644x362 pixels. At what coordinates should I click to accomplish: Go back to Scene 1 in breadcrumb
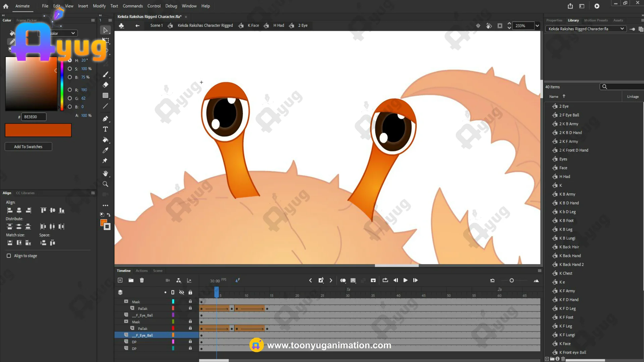click(x=156, y=25)
